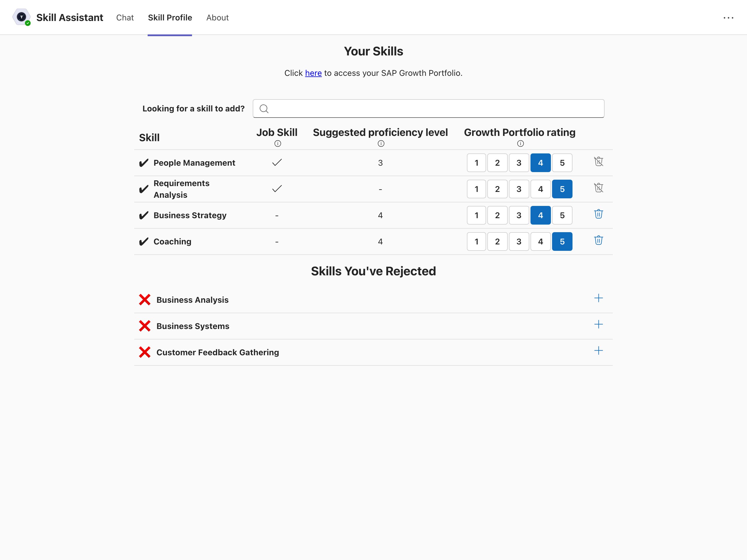Set Coaching rating to 2
The image size is (747, 560).
pyautogui.click(x=498, y=242)
